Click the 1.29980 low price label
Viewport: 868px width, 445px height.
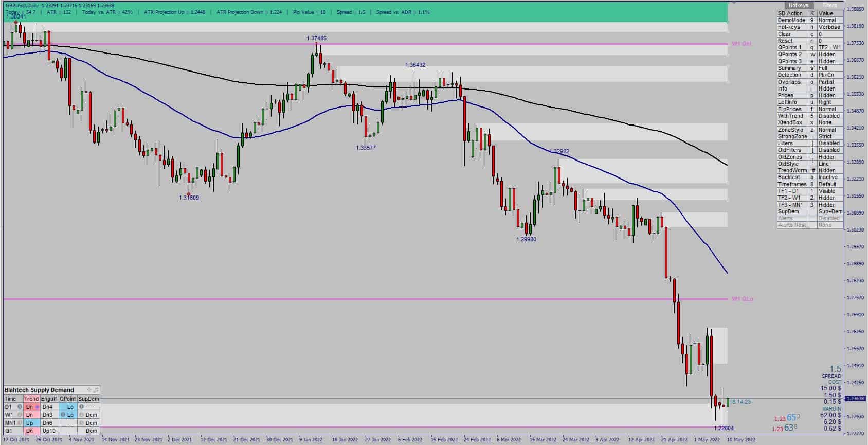pyautogui.click(x=526, y=239)
